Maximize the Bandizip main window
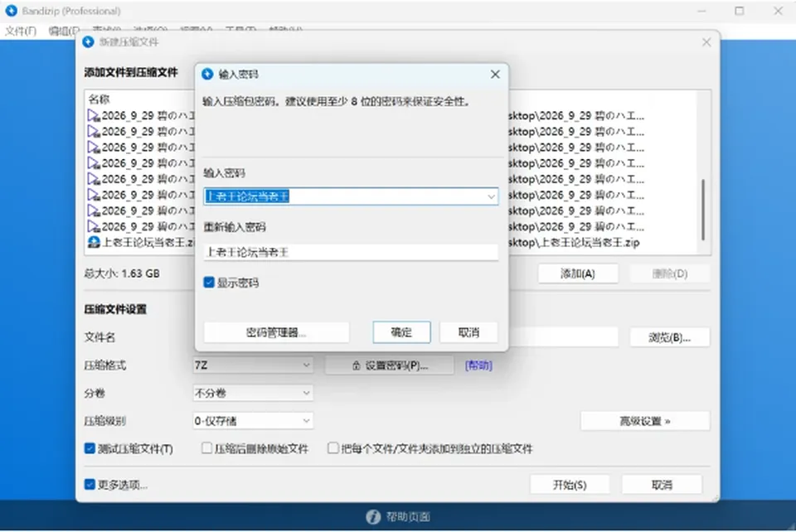This screenshot has height=532, width=796. (739, 11)
